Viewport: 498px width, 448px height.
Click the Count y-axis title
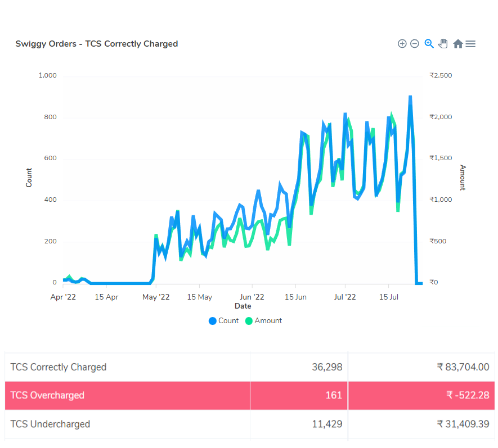pos(29,178)
